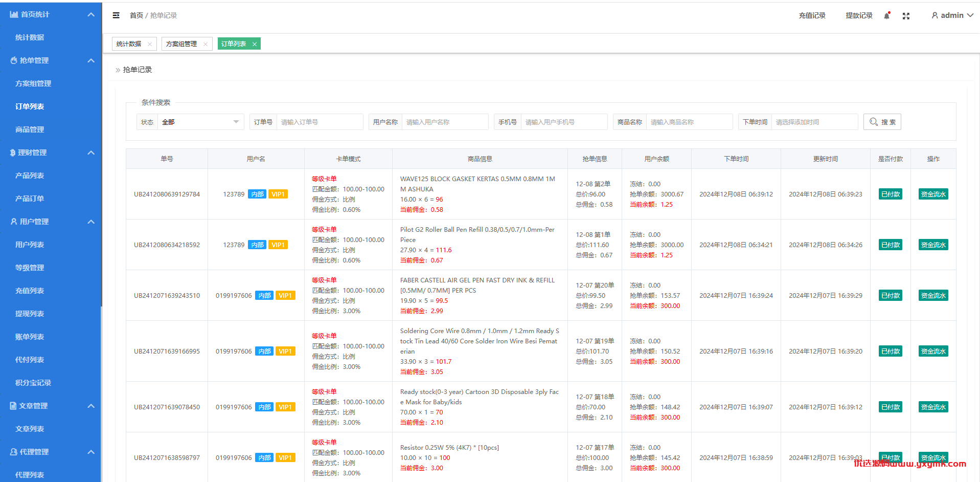The image size is (980, 482).
Task: Open the admin user dropdown
Action: (x=952, y=15)
